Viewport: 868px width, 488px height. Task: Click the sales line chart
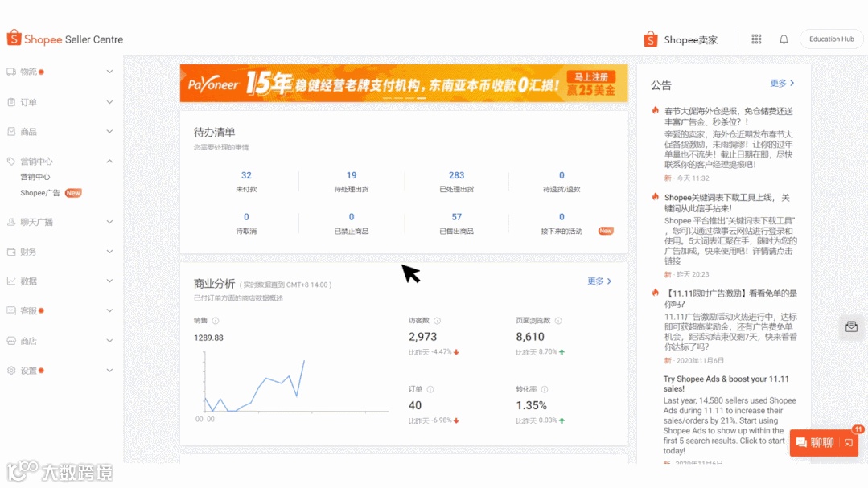(x=295, y=384)
